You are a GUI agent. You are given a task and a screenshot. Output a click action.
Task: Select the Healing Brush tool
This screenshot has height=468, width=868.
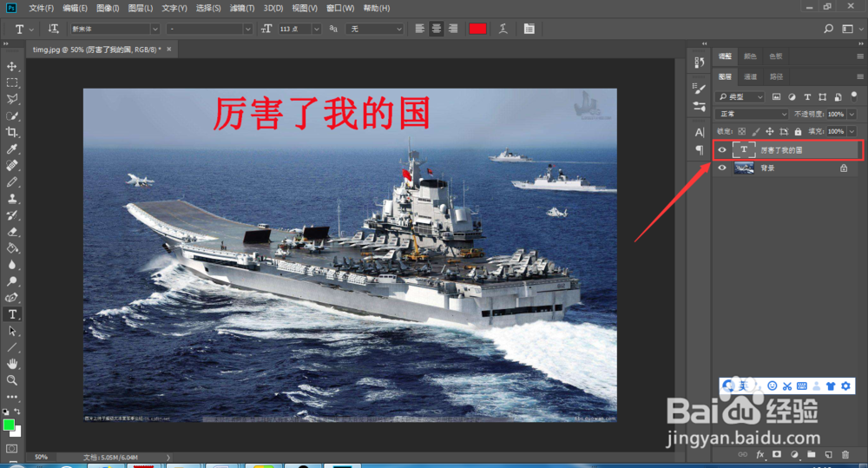(11, 166)
